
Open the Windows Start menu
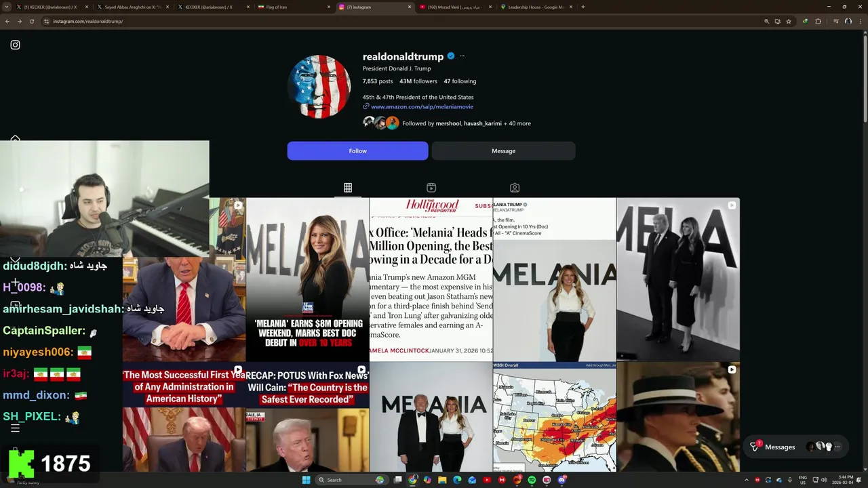306,480
